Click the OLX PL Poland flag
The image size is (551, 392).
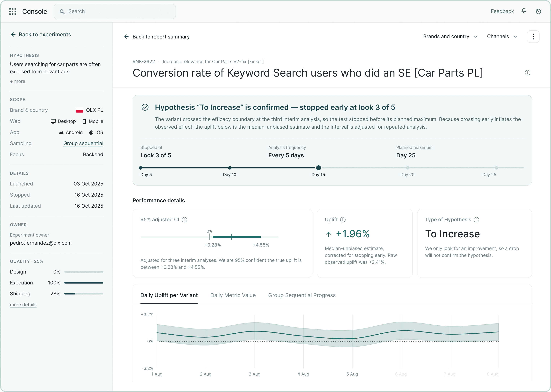click(79, 110)
